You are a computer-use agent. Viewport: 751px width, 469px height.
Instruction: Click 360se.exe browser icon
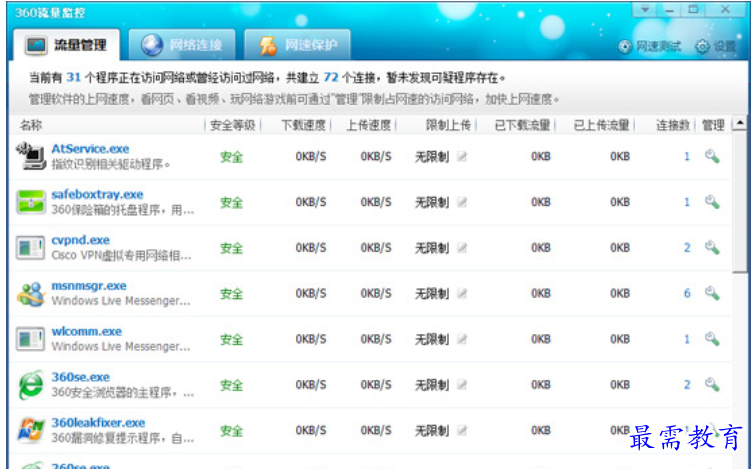pos(31,385)
